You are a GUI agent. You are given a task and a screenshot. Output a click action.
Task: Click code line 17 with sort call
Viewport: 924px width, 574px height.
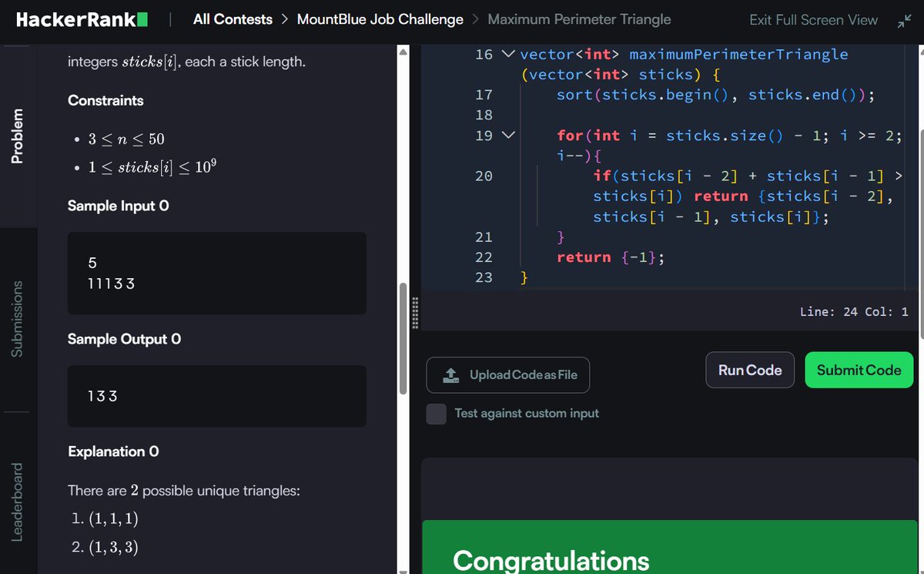715,95
